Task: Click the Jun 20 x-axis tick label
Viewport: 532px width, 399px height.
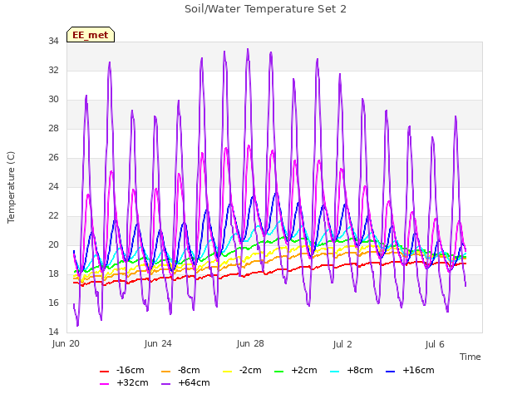Action: (66, 343)
